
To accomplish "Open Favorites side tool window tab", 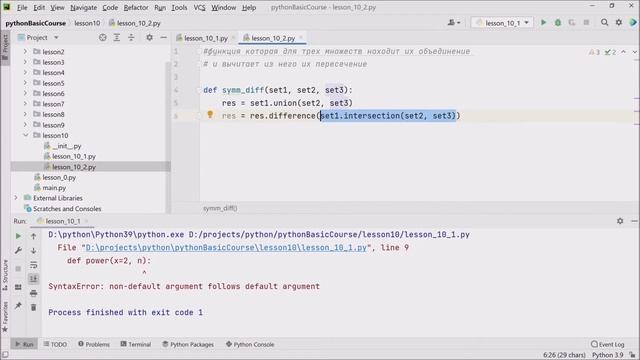I will 5,316.
